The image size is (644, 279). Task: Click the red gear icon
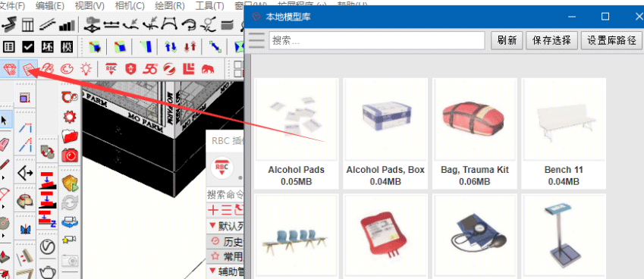coord(70,118)
